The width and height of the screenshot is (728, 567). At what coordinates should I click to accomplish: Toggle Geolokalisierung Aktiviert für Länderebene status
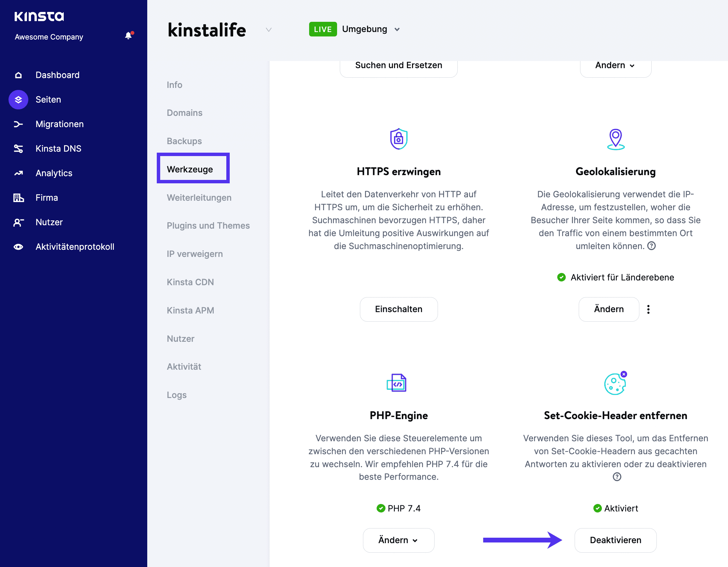pyautogui.click(x=648, y=309)
